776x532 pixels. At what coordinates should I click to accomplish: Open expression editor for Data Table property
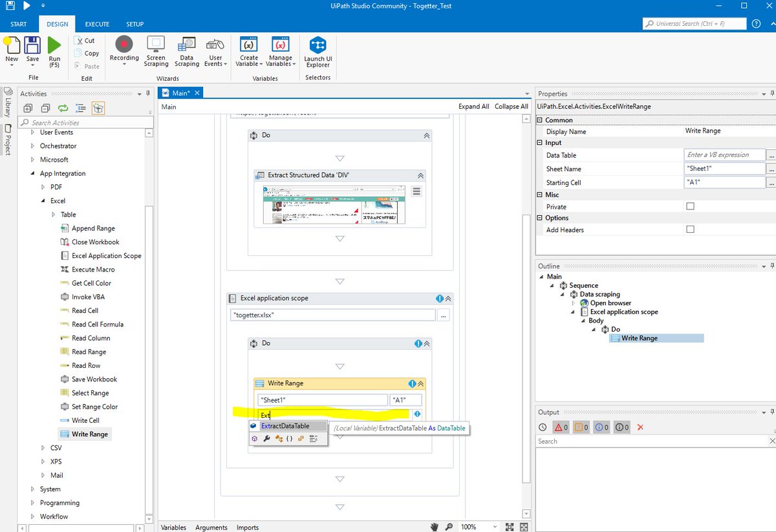coord(771,155)
